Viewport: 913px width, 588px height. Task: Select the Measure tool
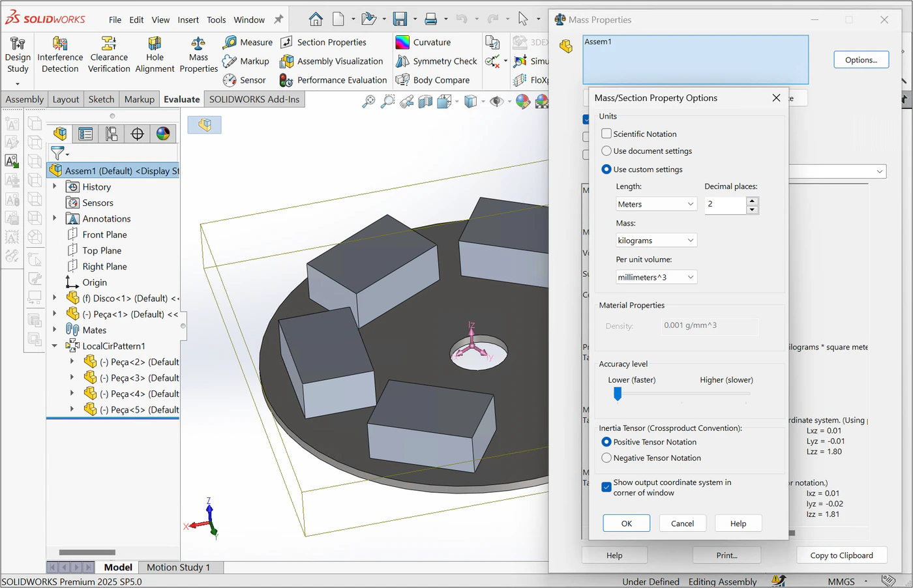coord(248,42)
